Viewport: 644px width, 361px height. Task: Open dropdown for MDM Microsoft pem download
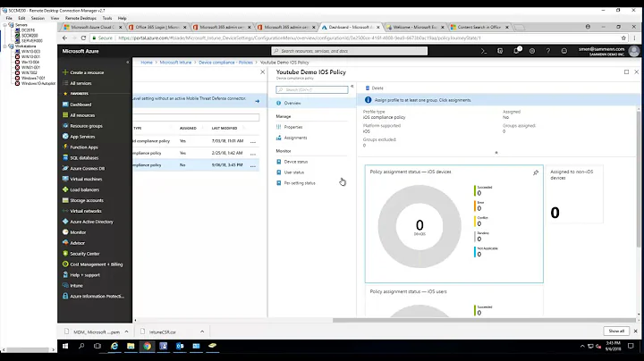126,332
